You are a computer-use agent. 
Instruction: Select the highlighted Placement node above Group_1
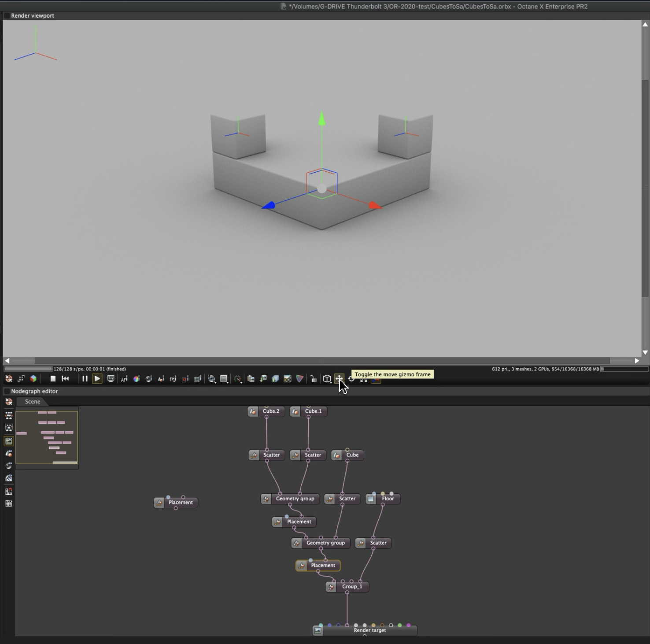click(x=318, y=566)
